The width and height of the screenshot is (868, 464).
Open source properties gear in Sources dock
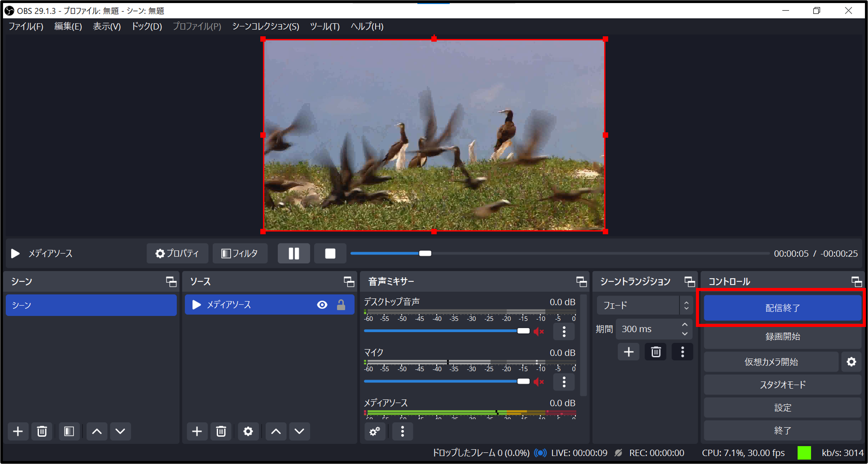(x=248, y=431)
